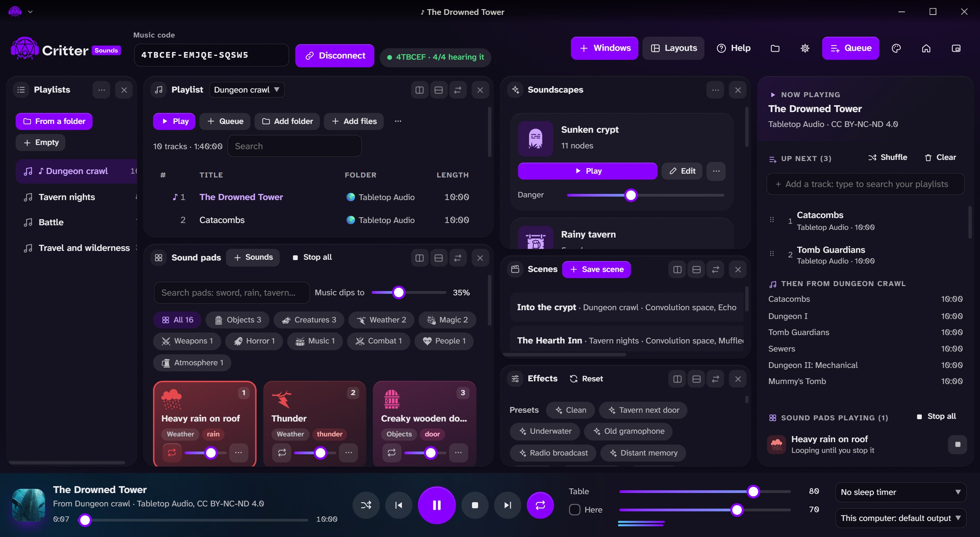The width and height of the screenshot is (980, 537).
Task: Focus the Search pads input field
Action: [232, 293]
